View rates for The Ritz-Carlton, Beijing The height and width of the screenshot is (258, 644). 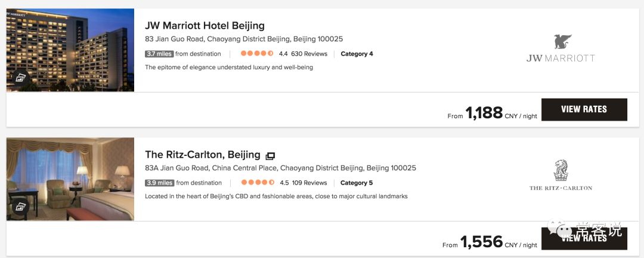tap(584, 238)
